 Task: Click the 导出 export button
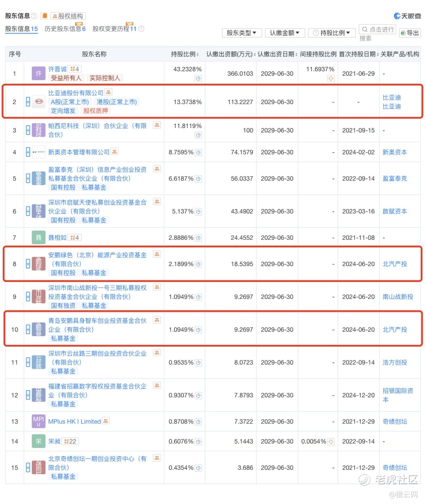(410, 33)
